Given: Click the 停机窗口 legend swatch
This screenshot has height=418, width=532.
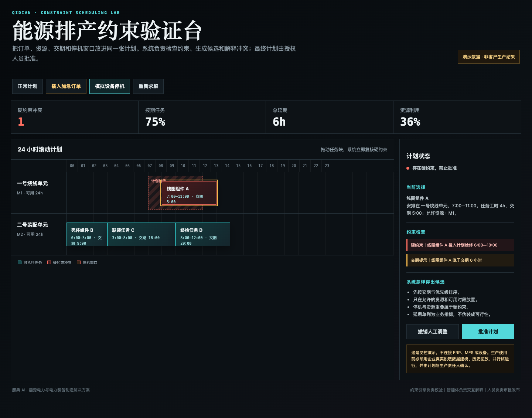Looking at the screenshot, I should [x=79, y=262].
